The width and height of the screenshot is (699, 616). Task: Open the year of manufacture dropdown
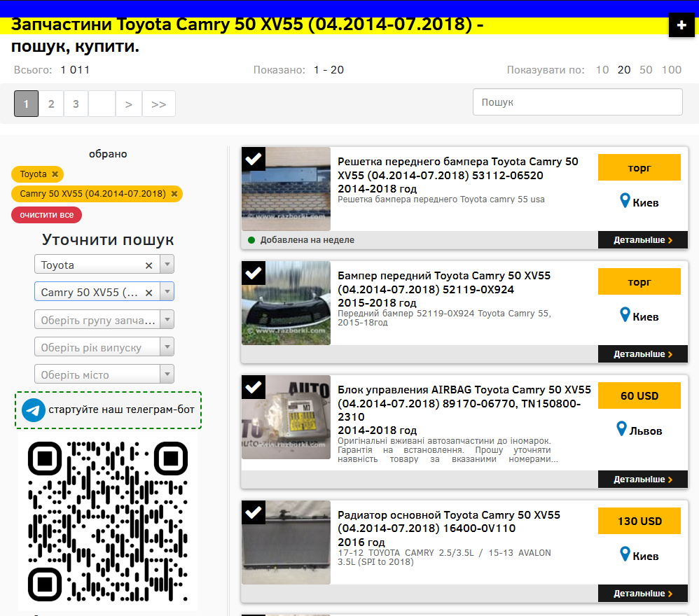click(x=104, y=347)
